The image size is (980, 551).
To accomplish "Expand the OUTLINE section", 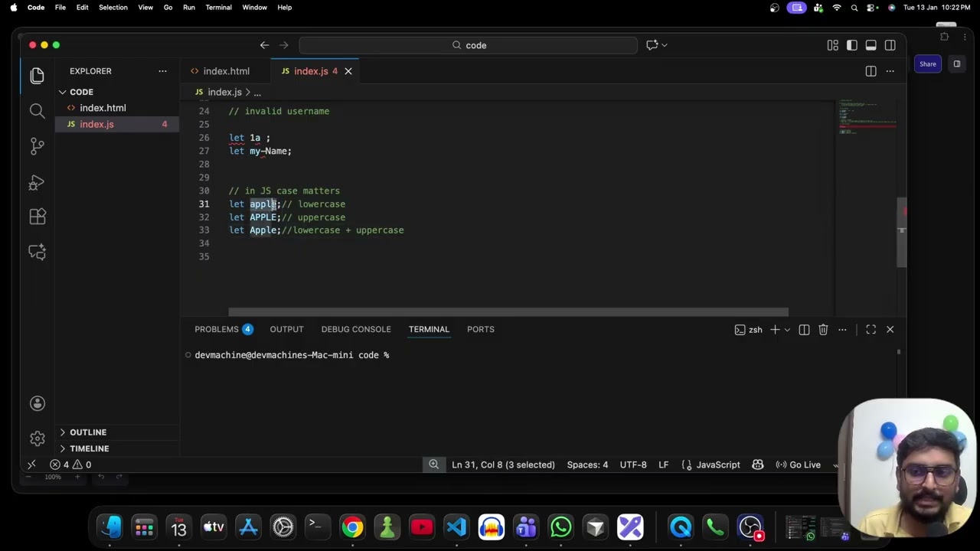I will (x=88, y=432).
